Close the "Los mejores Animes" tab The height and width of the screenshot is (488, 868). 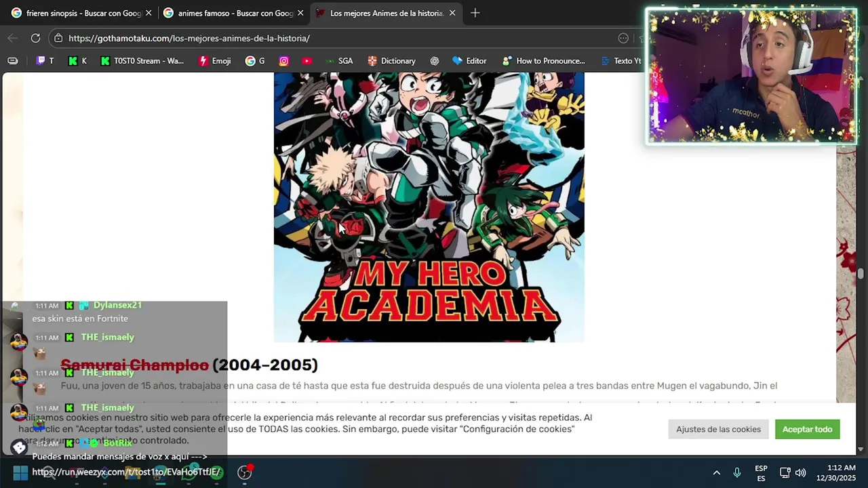click(452, 13)
